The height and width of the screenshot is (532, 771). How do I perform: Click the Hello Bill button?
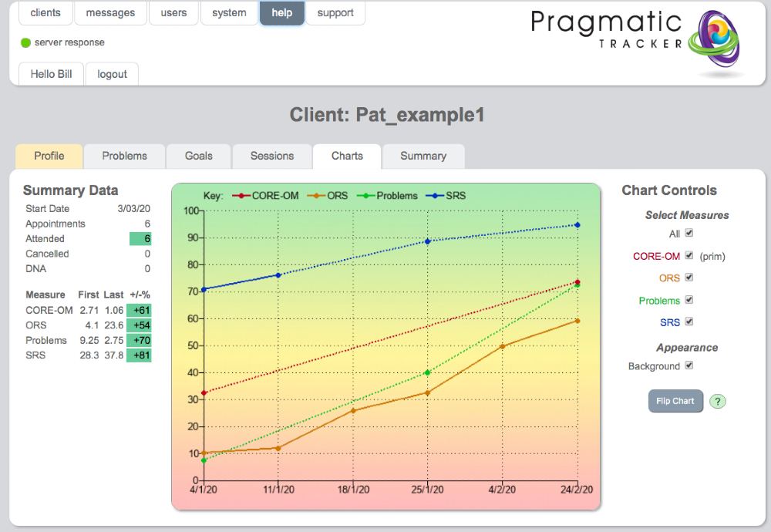[x=51, y=74]
